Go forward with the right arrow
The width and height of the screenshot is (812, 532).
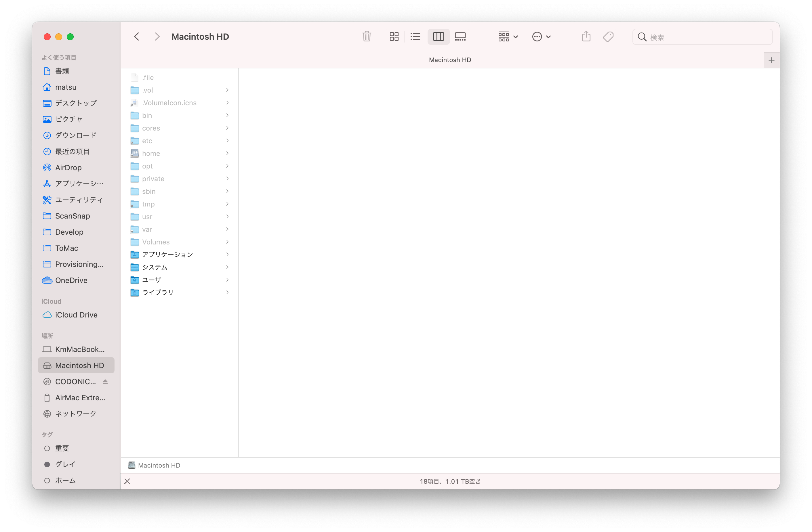coord(157,37)
